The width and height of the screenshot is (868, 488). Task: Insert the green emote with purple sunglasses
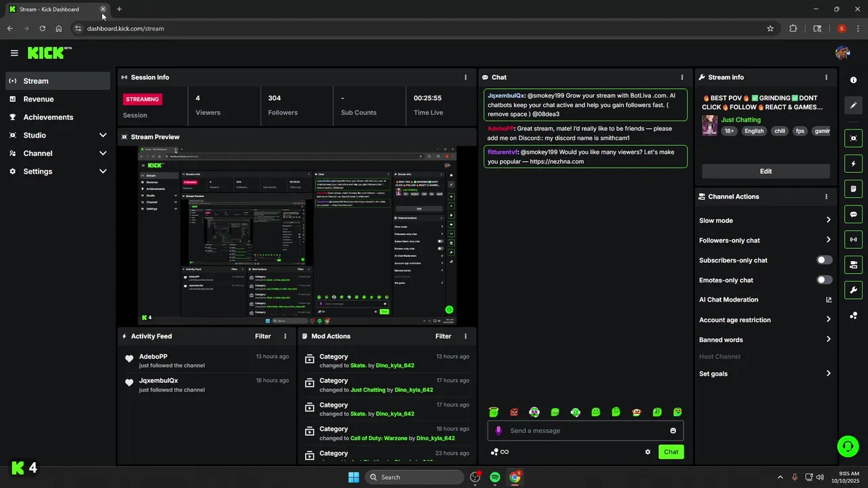(x=534, y=412)
